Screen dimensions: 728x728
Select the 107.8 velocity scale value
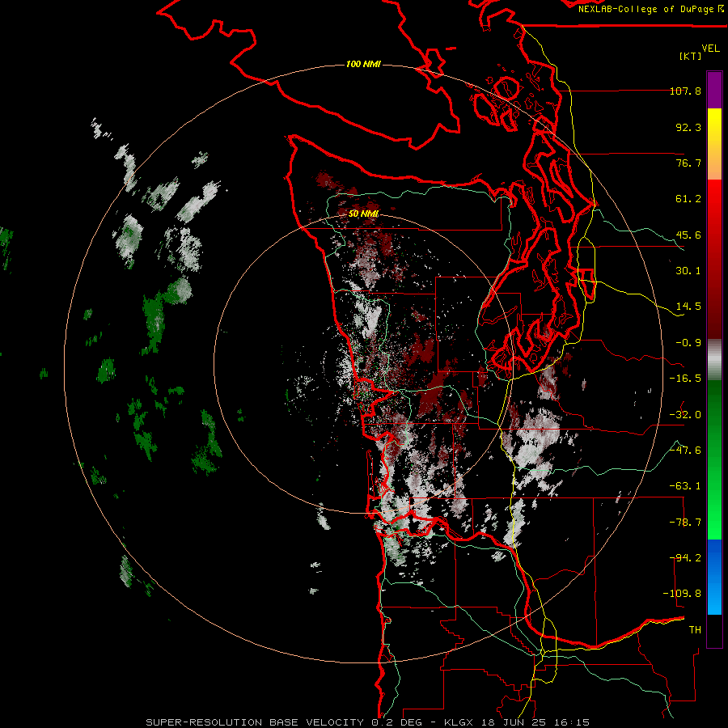(685, 91)
